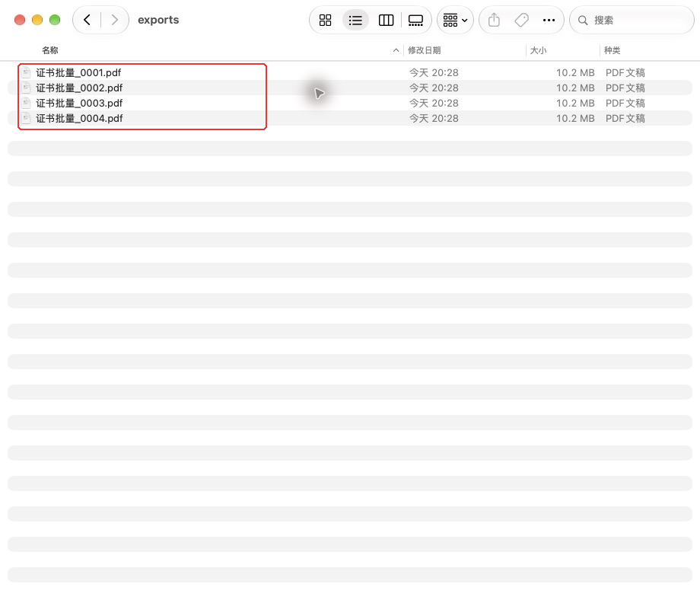The image size is (700, 590).
Task: Click the magnifying glass search icon
Action: pyautogui.click(x=583, y=20)
